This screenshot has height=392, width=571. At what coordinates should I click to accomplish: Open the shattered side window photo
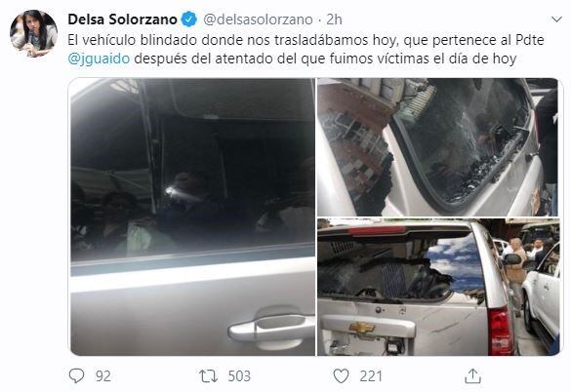point(438,147)
